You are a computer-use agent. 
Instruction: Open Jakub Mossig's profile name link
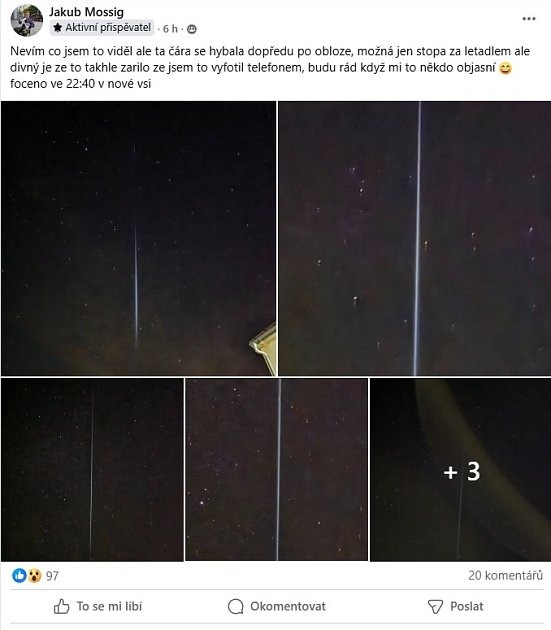point(86,12)
